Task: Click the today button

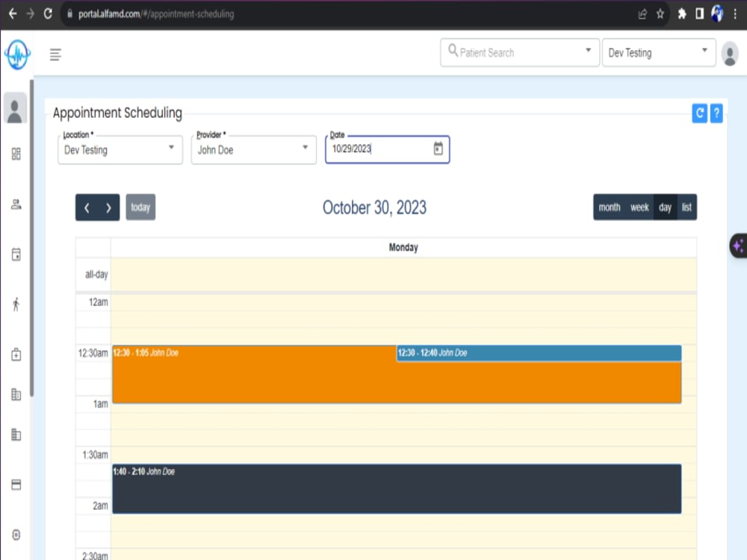Action: [140, 207]
